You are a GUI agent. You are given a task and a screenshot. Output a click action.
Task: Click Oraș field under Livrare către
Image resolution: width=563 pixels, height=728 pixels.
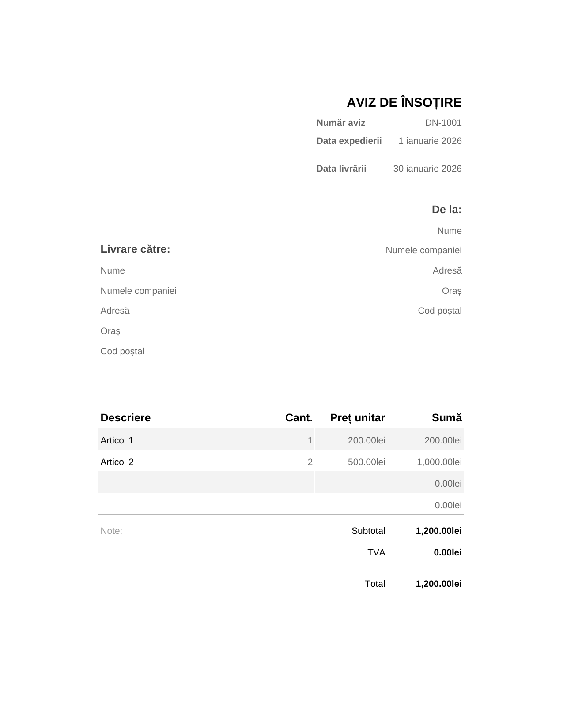110,331
